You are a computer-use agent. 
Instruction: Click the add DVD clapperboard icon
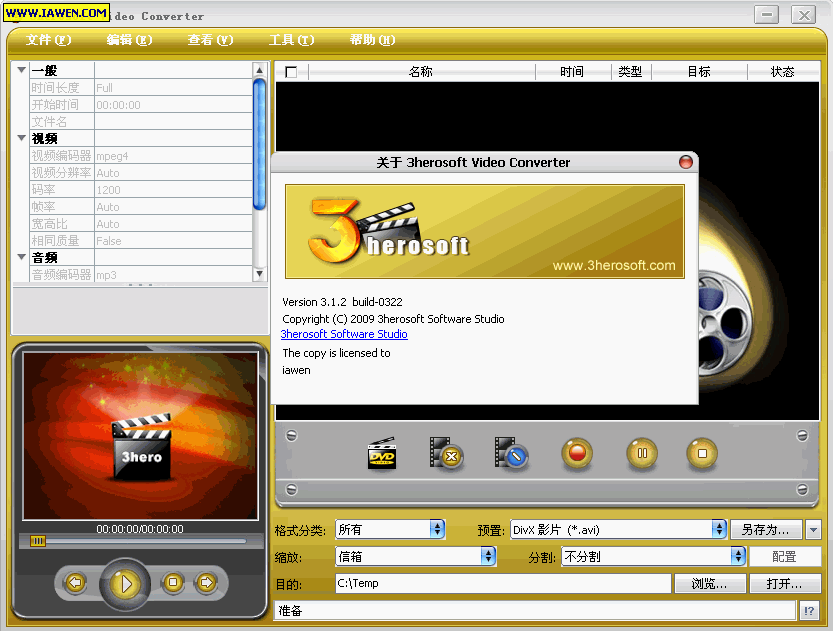(x=382, y=454)
